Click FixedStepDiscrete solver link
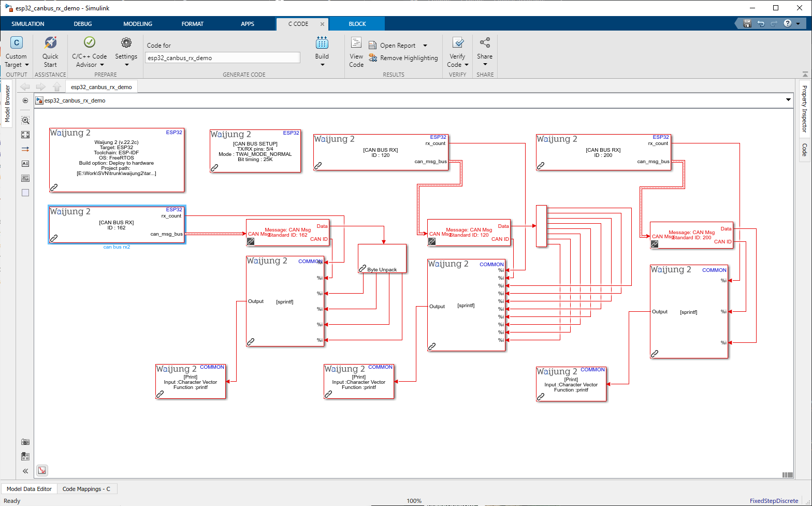Viewport: 812px width, 506px height. pos(774,501)
